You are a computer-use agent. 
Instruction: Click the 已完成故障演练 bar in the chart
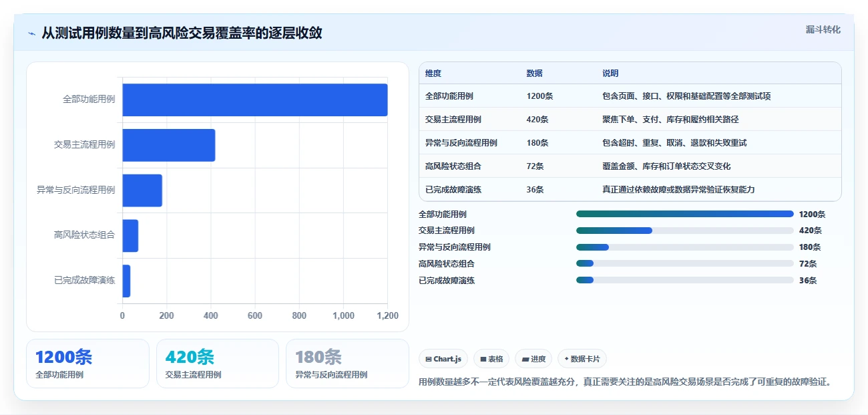coord(126,281)
